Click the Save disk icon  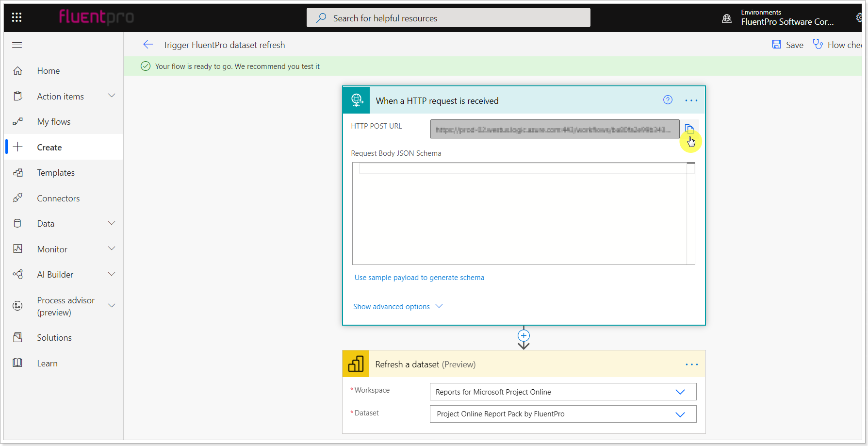[x=776, y=45]
